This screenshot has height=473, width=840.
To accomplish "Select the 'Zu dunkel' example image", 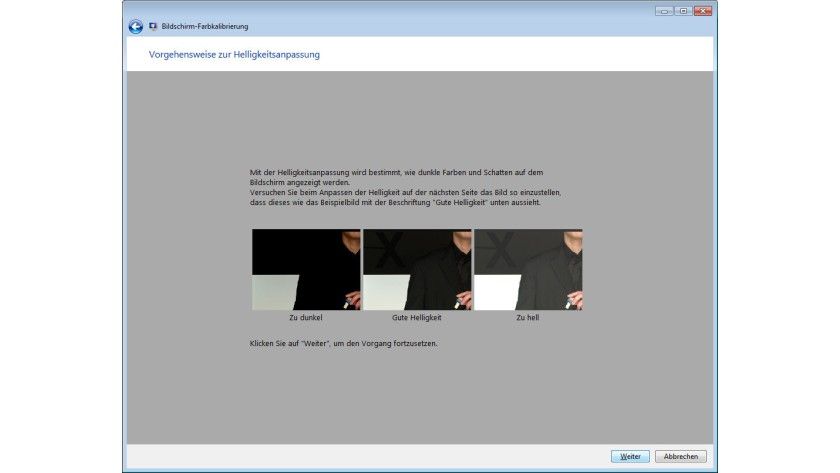I will pos(306,270).
